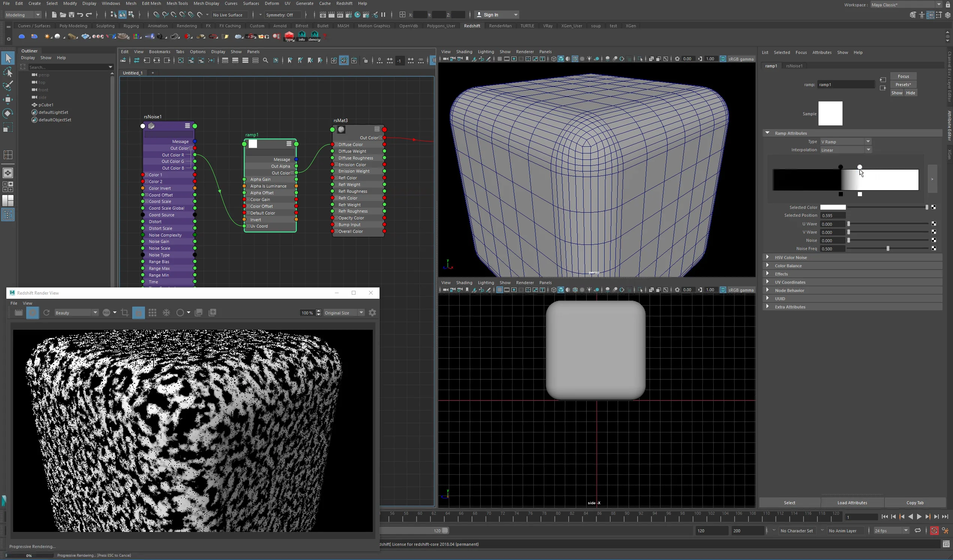Switch to the Redshift shelf tab
The width and height of the screenshot is (953, 560).
click(472, 26)
